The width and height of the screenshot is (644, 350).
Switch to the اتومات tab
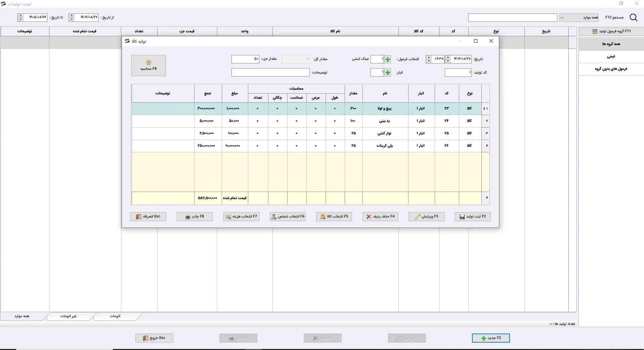(115, 316)
